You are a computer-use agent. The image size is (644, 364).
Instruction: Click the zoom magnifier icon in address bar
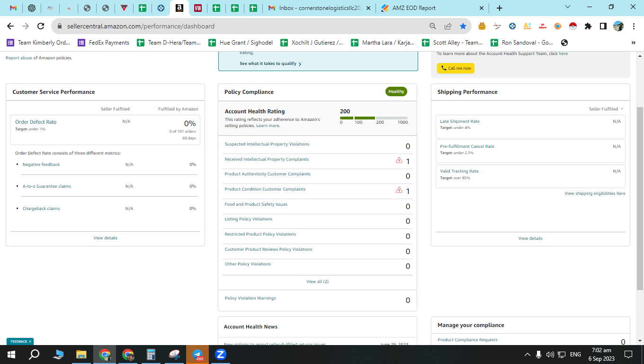432,26
